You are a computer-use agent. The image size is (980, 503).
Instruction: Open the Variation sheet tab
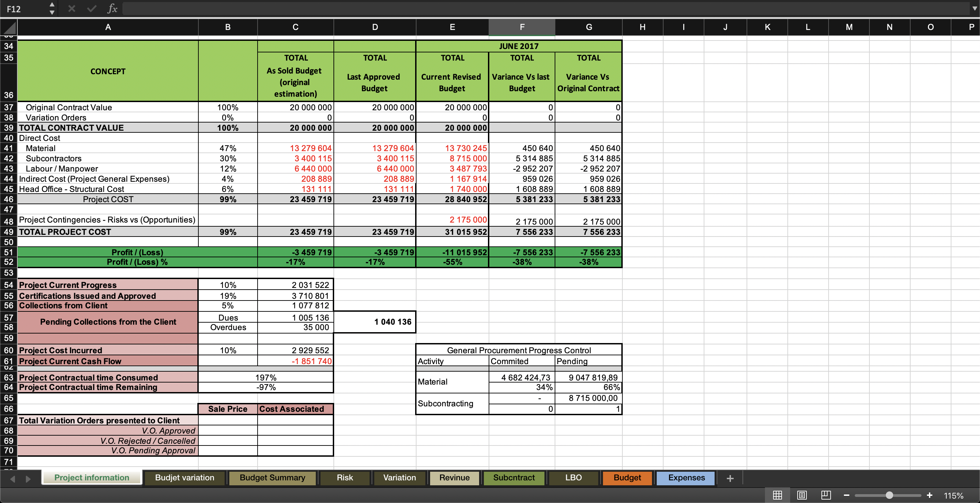click(x=399, y=477)
